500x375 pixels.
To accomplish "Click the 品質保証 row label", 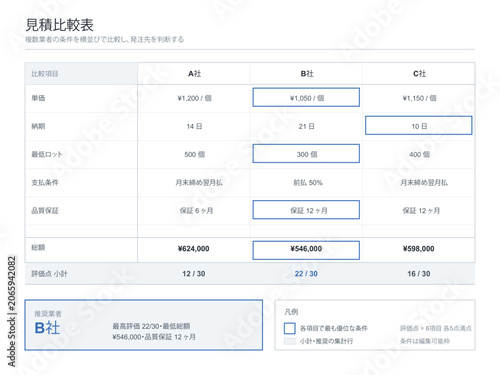I will 45,211.
